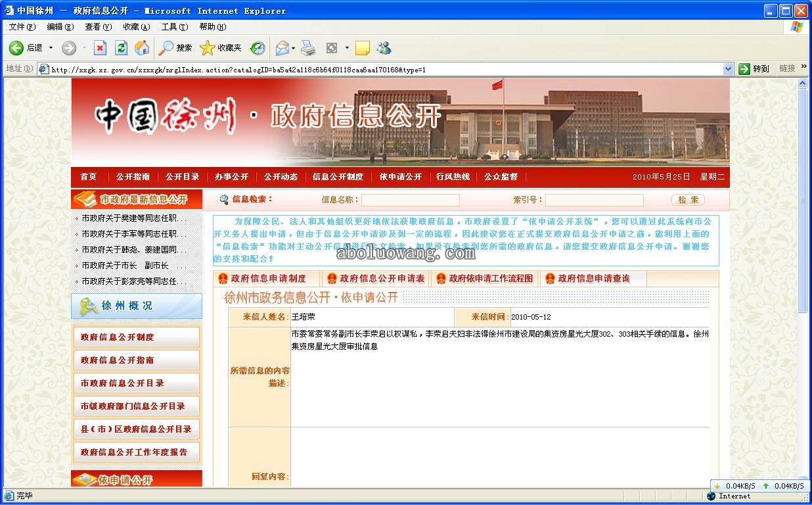Open the Messenger people icon
Viewport: 812px width, 505px height.
pos(384,48)
